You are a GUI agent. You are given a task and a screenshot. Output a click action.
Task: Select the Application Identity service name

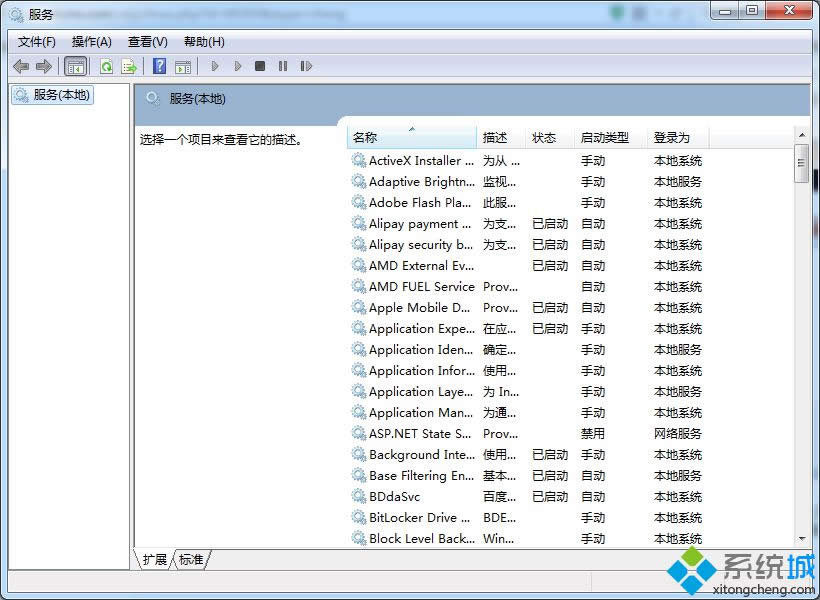click(421, 349)
